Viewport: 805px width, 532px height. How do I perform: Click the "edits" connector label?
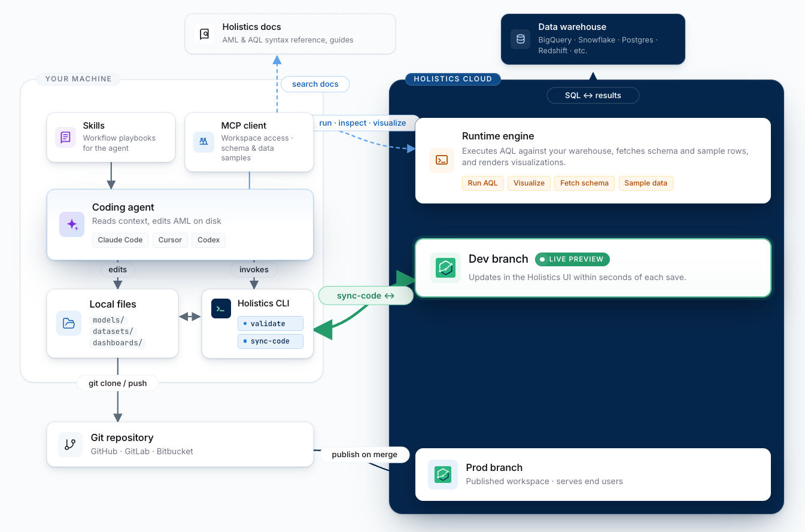point(118,269)
